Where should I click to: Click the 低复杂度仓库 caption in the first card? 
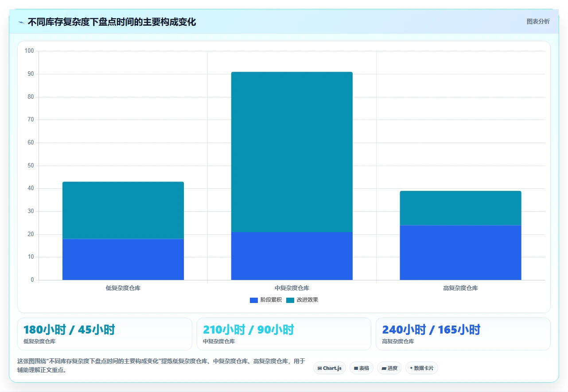tap(39, 342)
